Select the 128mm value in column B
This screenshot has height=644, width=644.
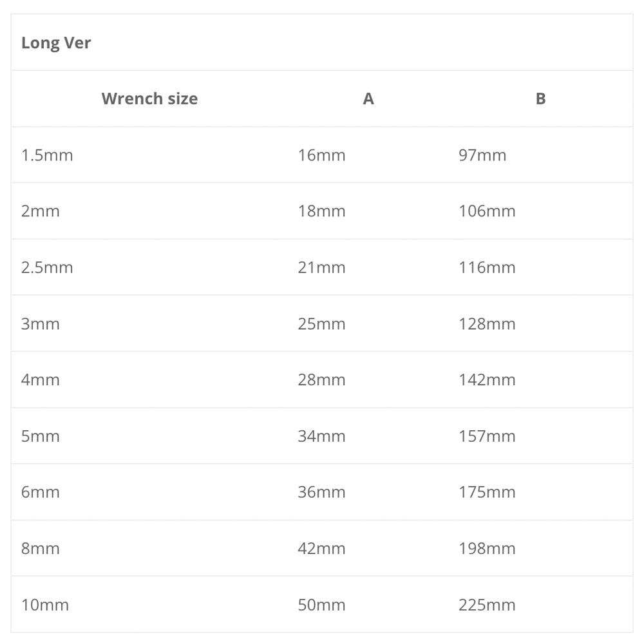pos(487,324)
